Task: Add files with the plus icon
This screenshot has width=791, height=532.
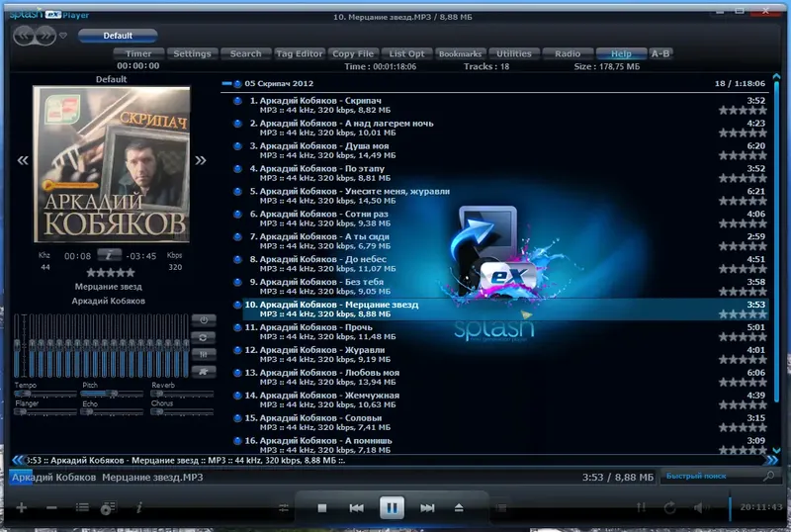Action: pyautogui.click(x=21, y=507)
